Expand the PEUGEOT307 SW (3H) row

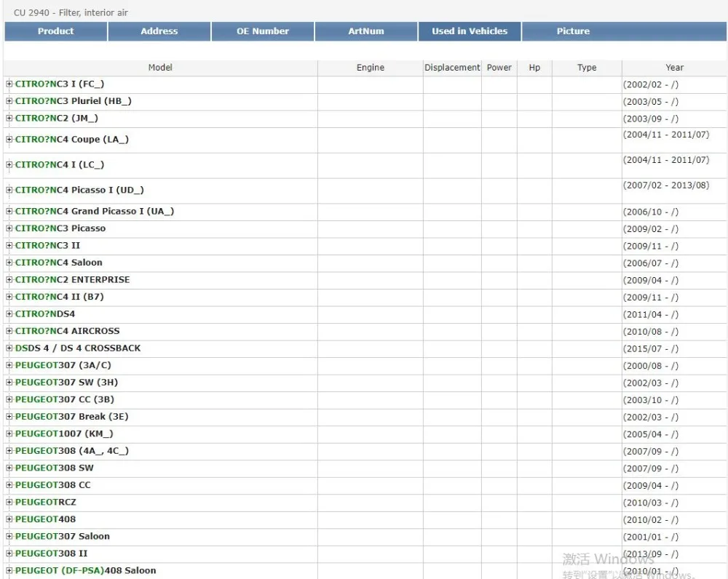[9, 383]
